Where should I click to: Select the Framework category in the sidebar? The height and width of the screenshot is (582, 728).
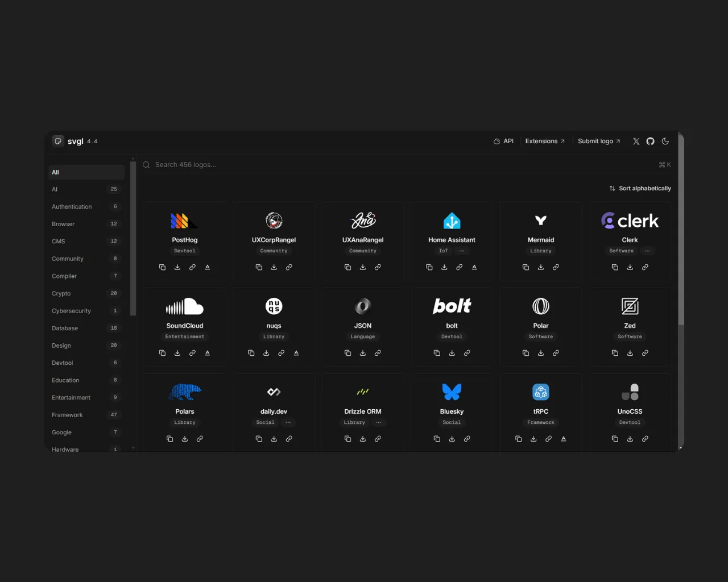pos(67,415)
